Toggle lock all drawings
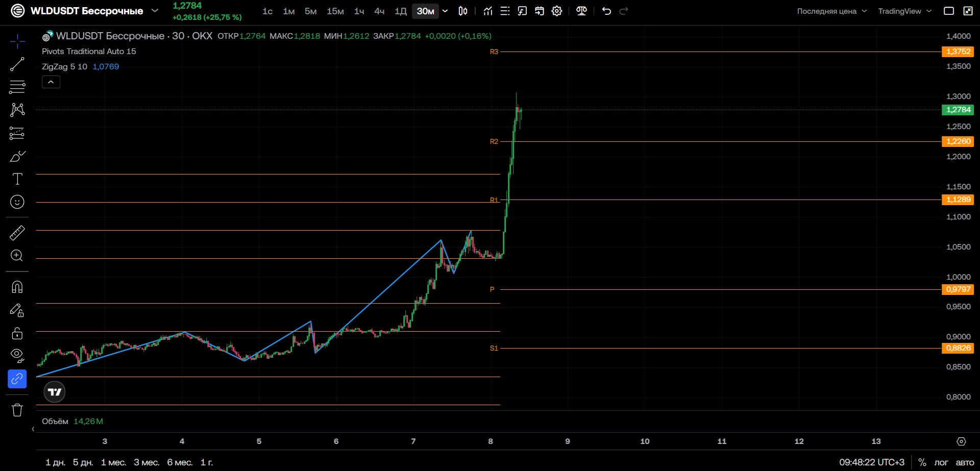This screenshot has height=471, width=980. pos(17,333)
